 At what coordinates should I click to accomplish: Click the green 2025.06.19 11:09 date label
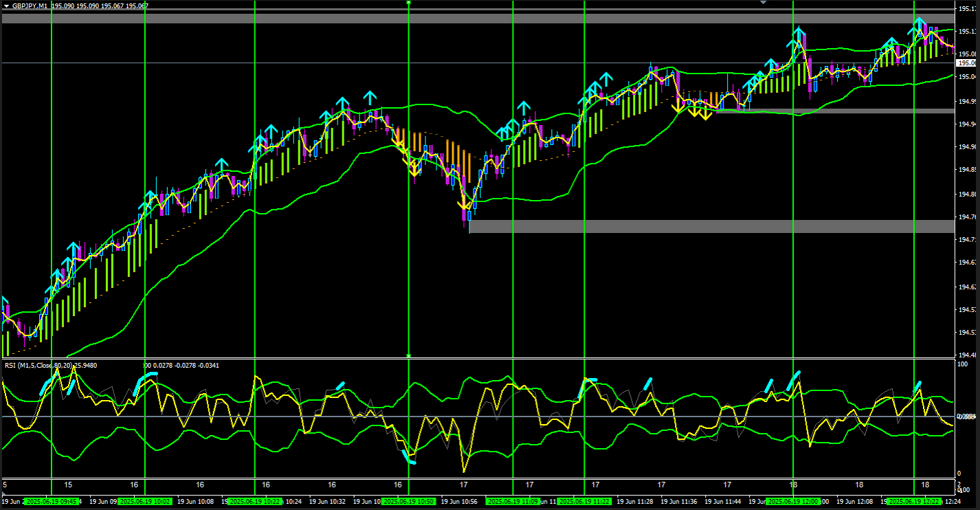coord(513,502)
